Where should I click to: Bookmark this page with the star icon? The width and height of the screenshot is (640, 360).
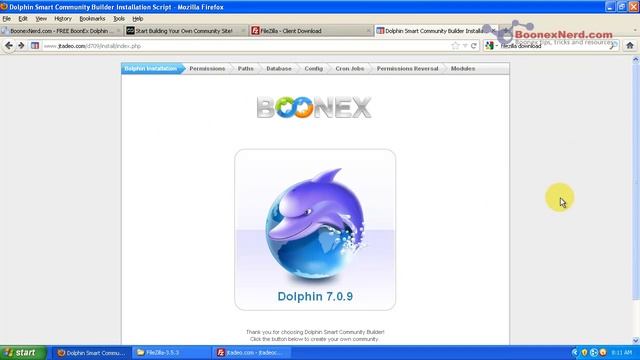point(456,46)
